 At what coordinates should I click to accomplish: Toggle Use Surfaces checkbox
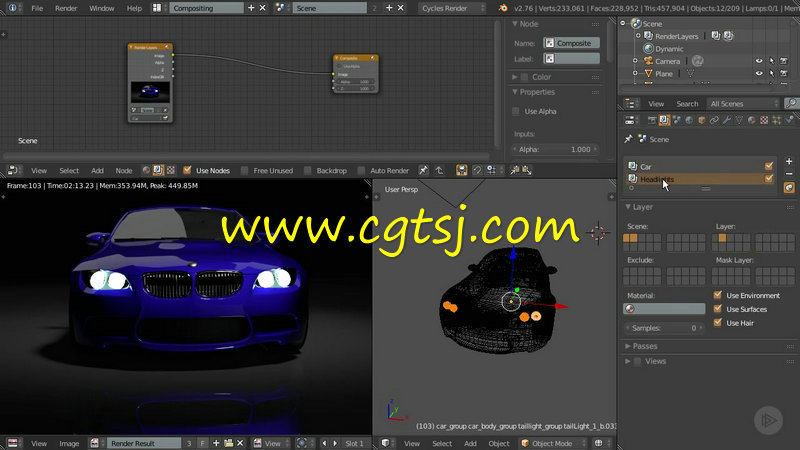718,309
